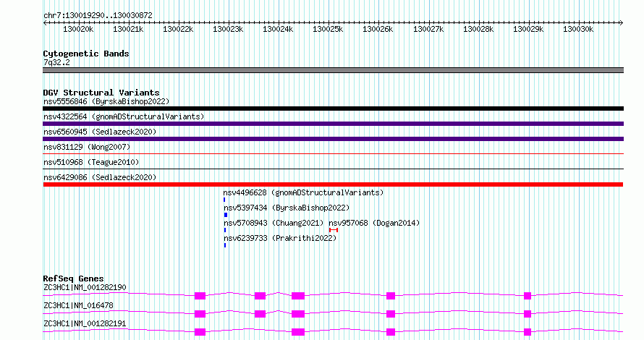Image resolution: width=644 pixels, height=340 pixels.
Task: Select the thin black nsv510968 variant line
Action: pyautogui.click(x=333, y=169)
